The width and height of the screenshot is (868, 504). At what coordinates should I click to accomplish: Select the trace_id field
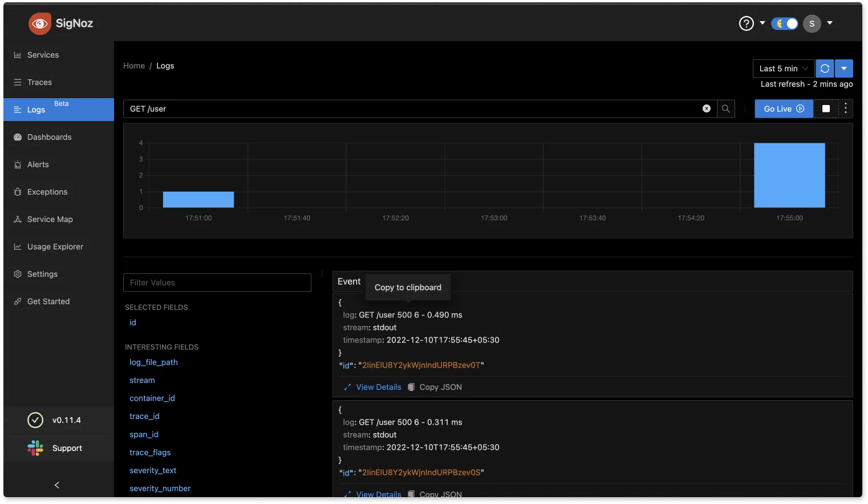[x=144, y=416]
